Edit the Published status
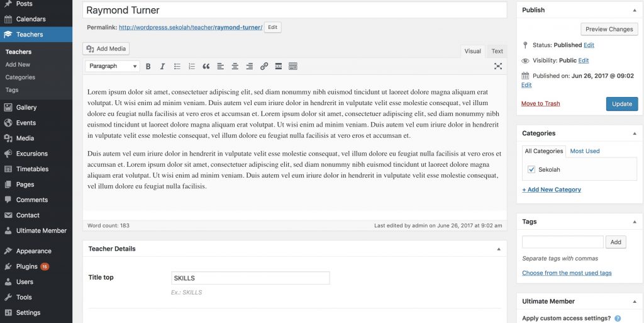Screen dimensions: 644x323 (x=589, y=45)
